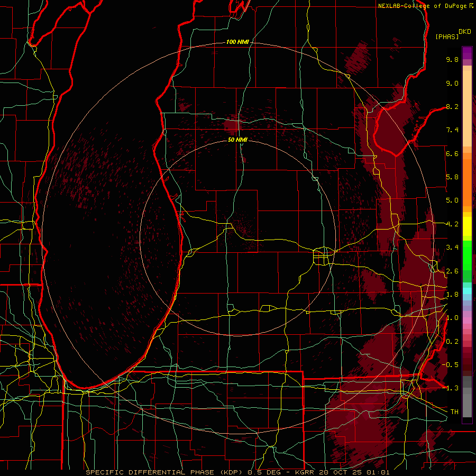Click the DKD unit label above the color scale
The height and width of the screenshot is (476, 476).
pos(465,32)
